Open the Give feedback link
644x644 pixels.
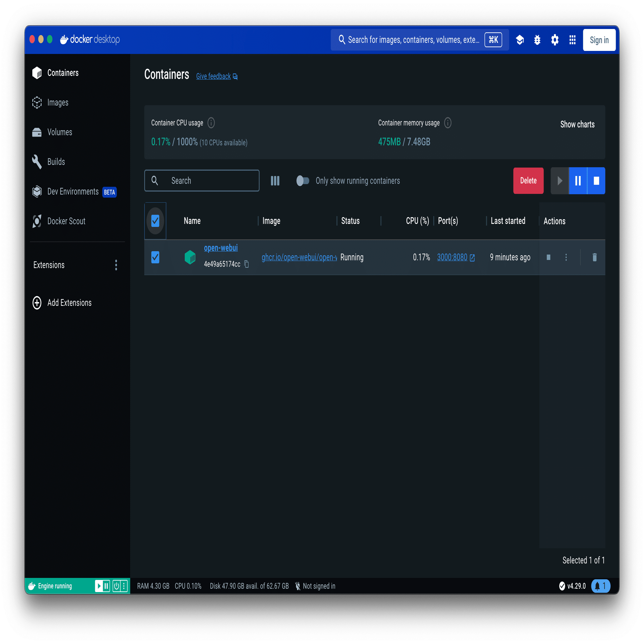coord(217,76)
